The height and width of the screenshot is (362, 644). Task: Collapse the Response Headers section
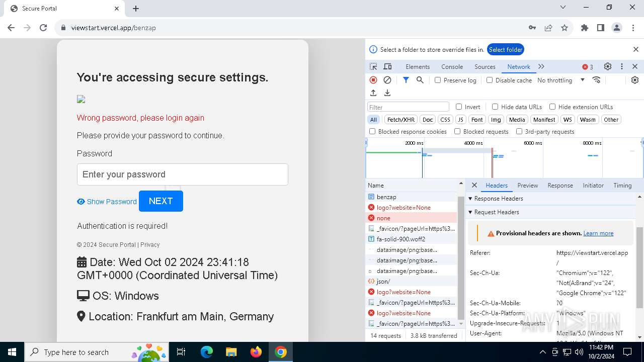(x=470, y=199)
